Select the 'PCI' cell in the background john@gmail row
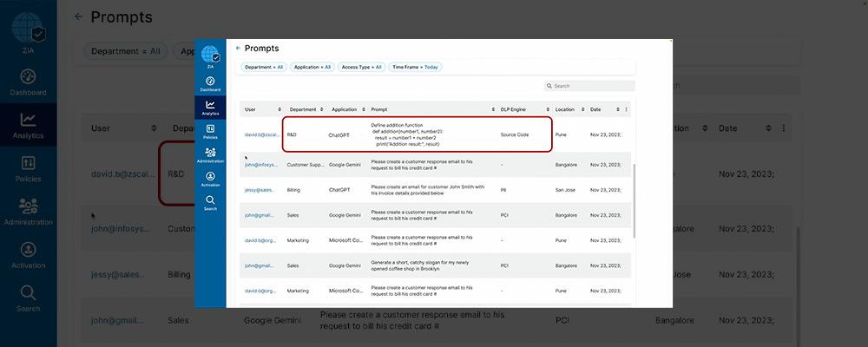 coord(562,320)
